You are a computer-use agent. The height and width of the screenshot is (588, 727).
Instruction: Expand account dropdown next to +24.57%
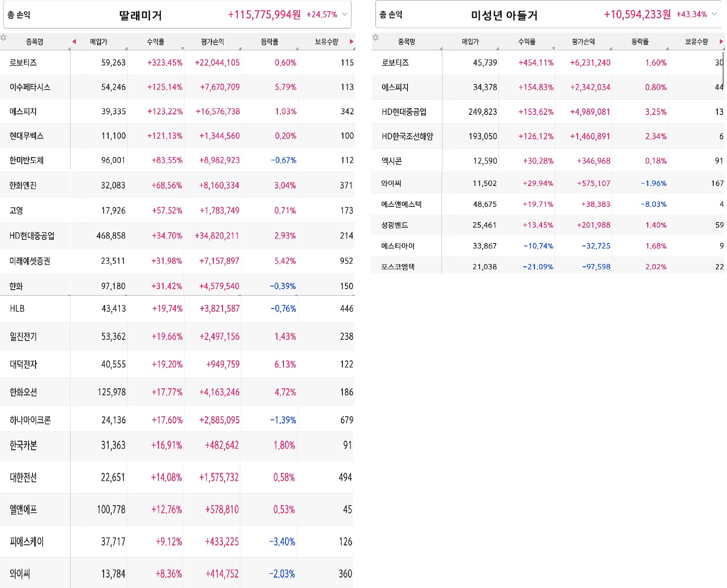click(344, 15)
